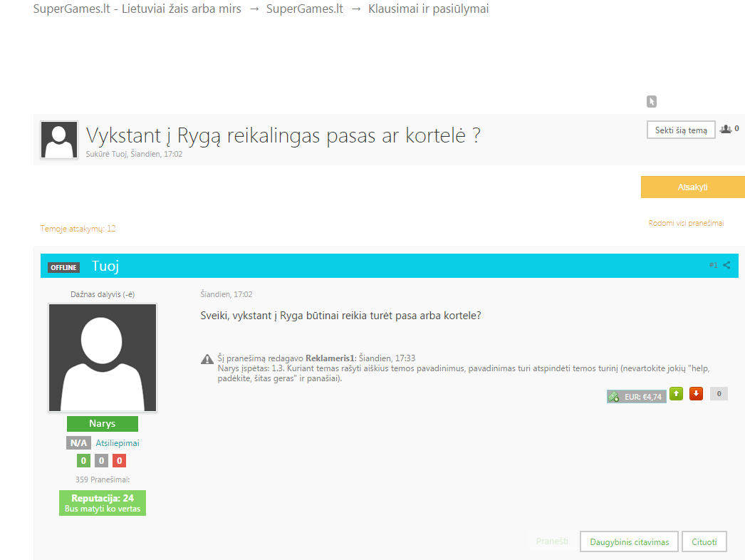Click Rodomi visi pranešimai filter
Viewport: 745px width, 560px height.
[x=686, y=223]
